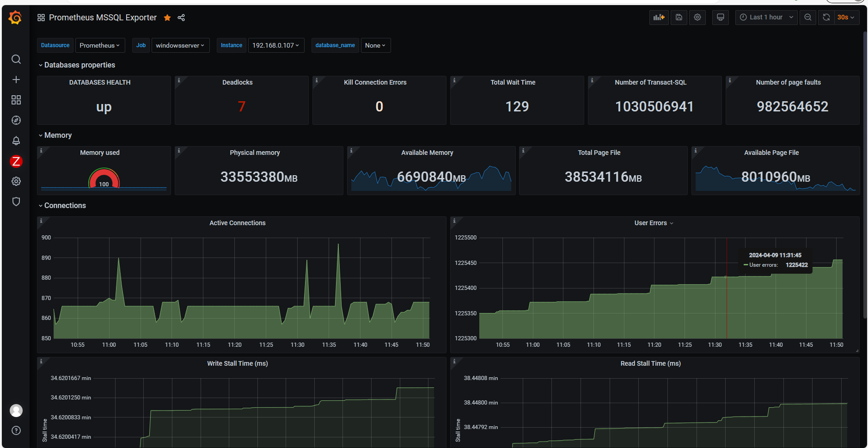Open the Last 1 hour time picker

coord(766,17)
